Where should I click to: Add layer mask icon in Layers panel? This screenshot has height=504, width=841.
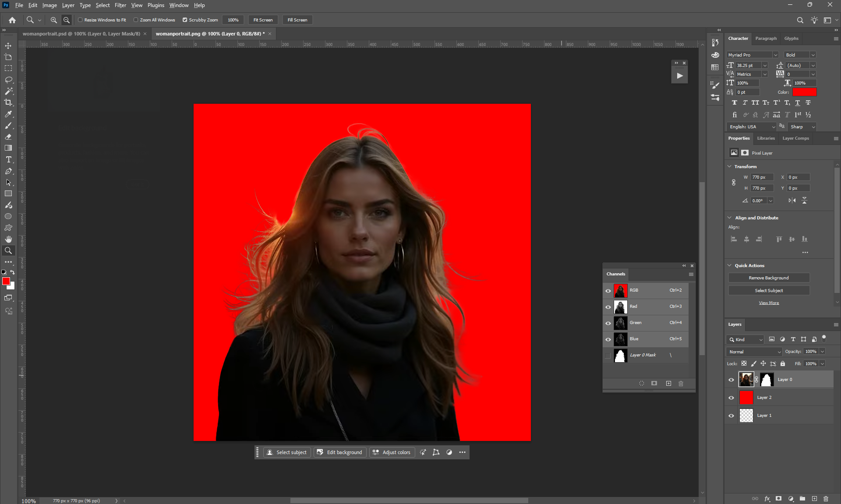click(778, 499)
